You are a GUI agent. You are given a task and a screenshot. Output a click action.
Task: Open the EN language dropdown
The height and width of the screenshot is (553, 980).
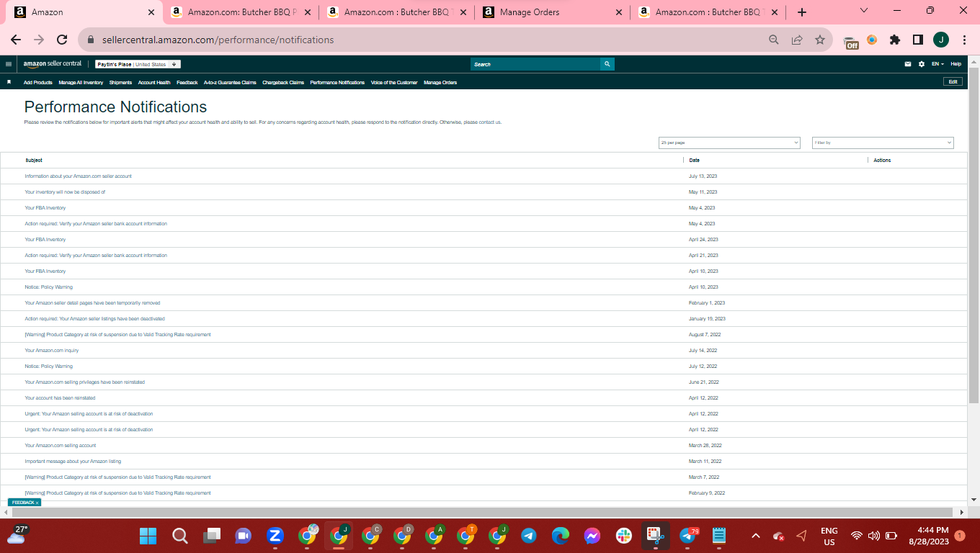[x=937, y=64]
